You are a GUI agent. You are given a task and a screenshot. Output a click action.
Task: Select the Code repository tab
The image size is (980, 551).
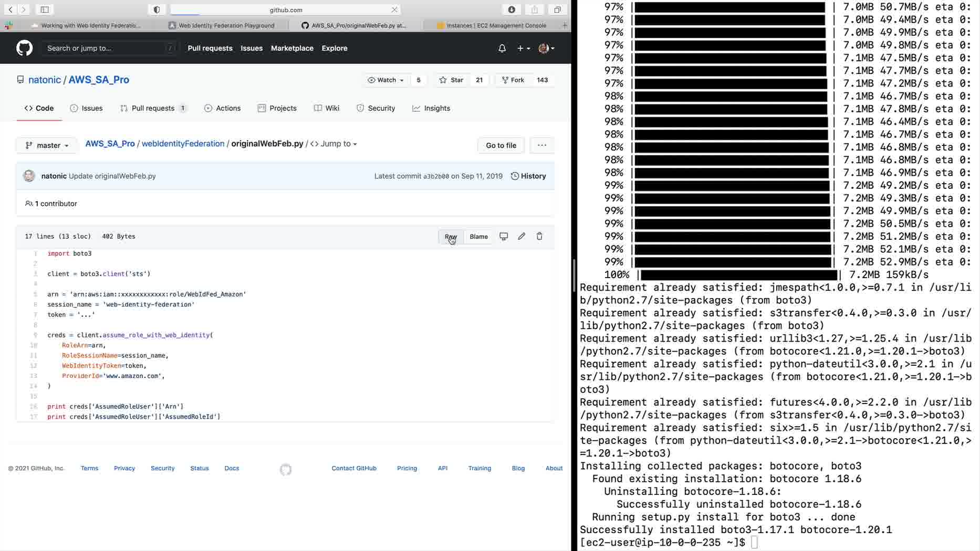point(39,108)
